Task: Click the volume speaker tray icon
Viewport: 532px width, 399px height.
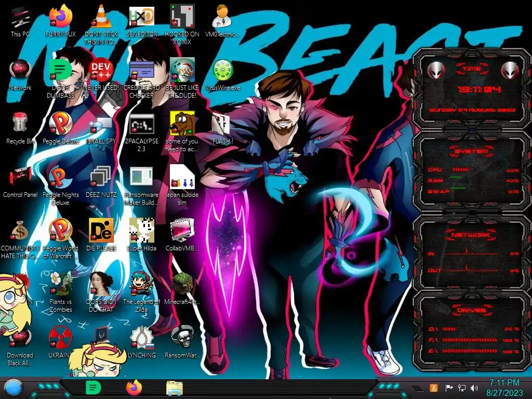Action: tap(474, 388)
